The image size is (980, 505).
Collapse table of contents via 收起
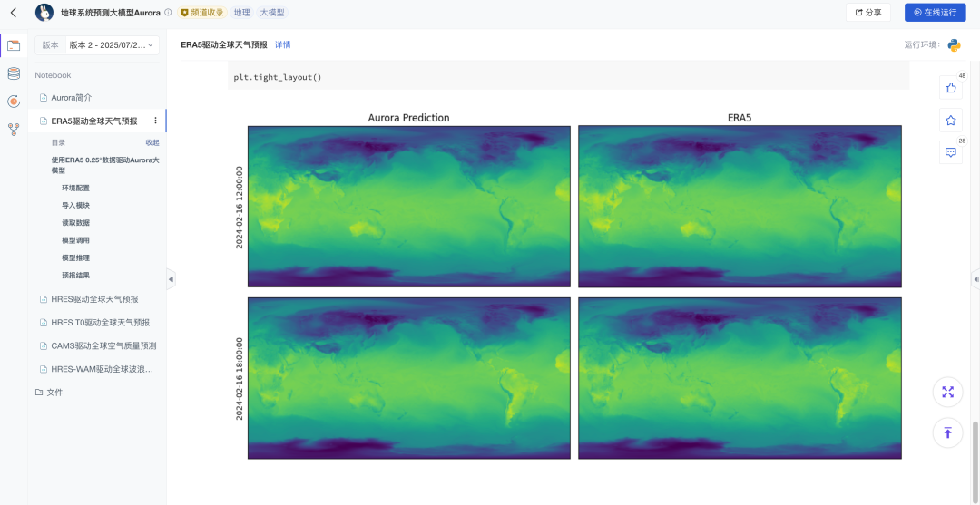click(x=152, y=142)
